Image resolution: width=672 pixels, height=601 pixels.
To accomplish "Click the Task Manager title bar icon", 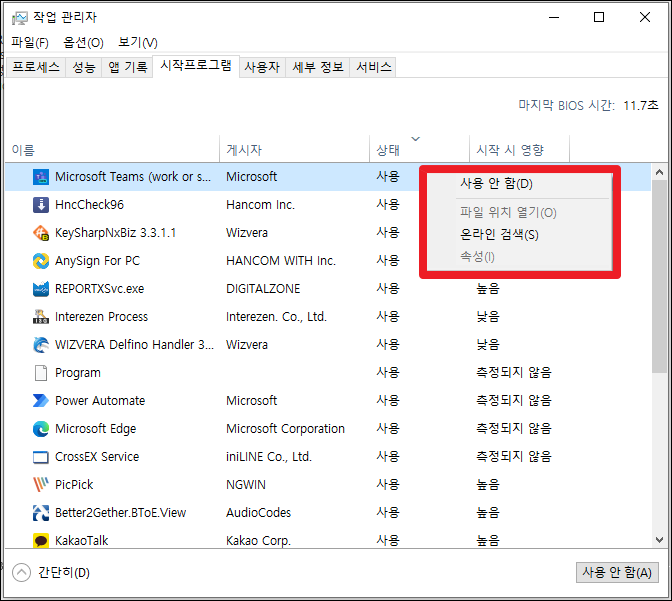I will [19, 18].
